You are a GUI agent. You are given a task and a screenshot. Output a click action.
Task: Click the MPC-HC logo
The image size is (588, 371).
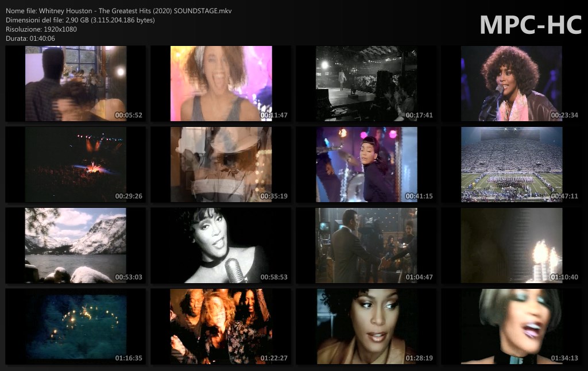coord(531,24)
